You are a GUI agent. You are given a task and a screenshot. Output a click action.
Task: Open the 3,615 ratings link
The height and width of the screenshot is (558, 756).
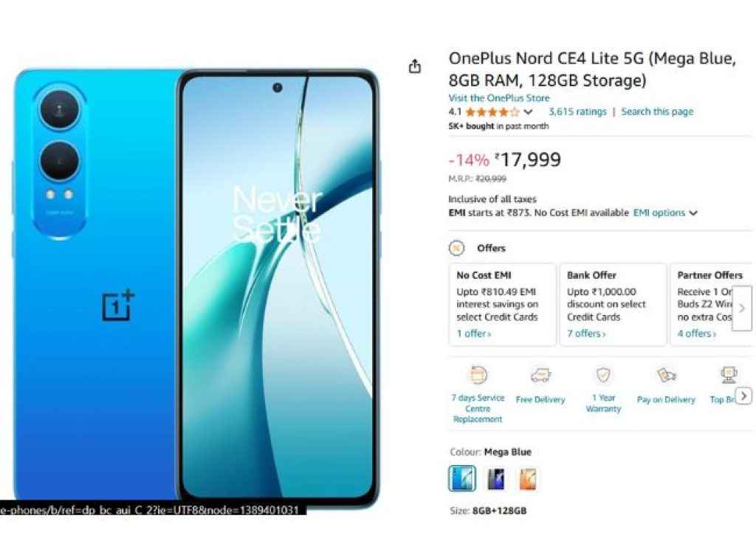click(577, 111)
